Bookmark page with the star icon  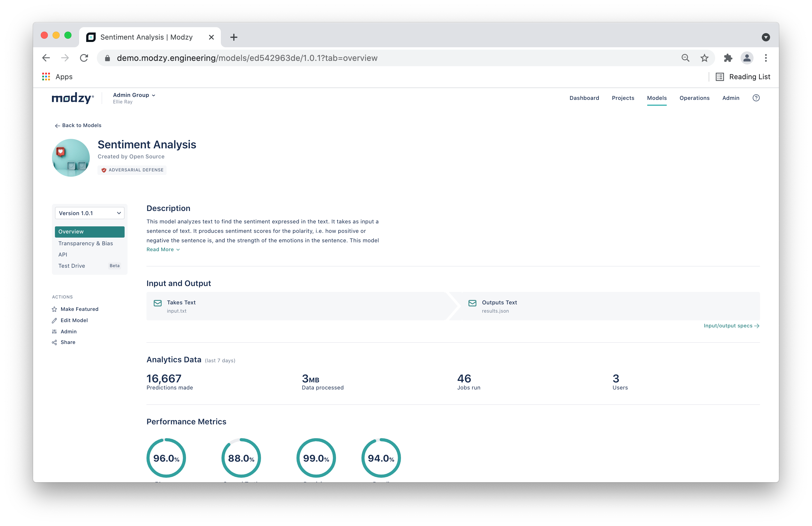pyautogui.click(x=704, y=58)
